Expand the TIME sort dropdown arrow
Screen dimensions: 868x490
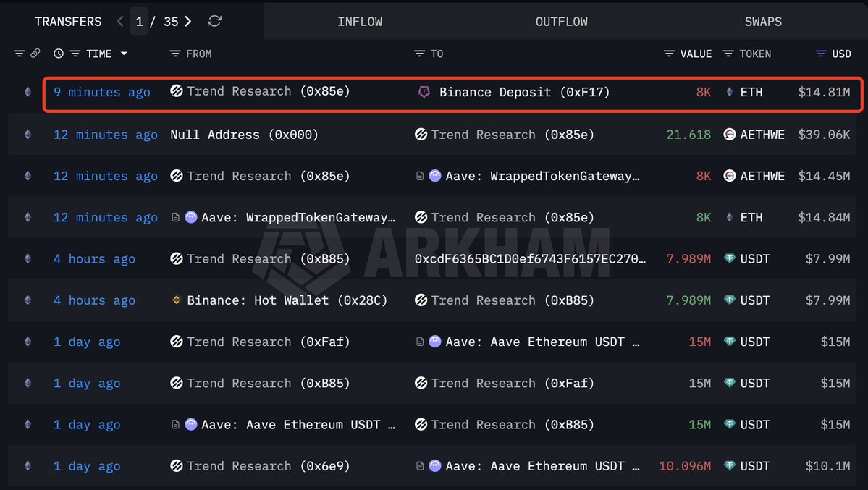coord(124,54)
